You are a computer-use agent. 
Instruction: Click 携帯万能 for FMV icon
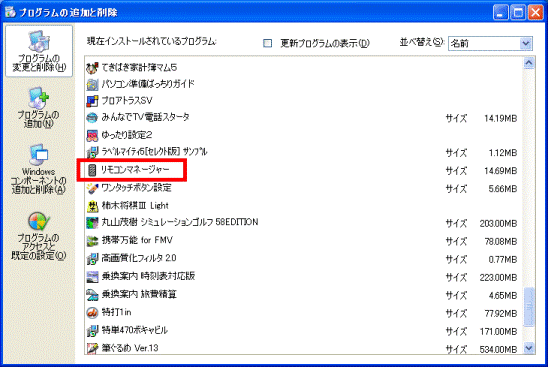92,241
